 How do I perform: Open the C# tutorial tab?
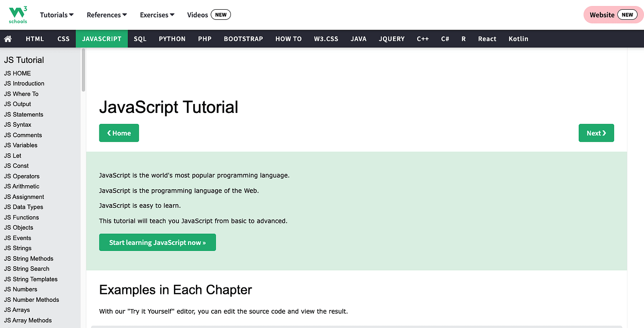(x=445, y=39)
